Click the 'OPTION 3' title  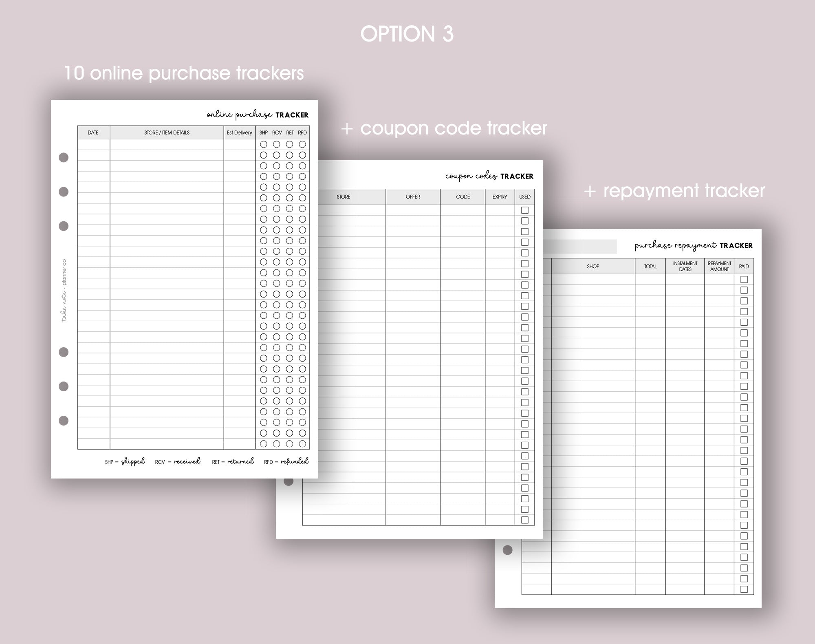pos(407,34)
